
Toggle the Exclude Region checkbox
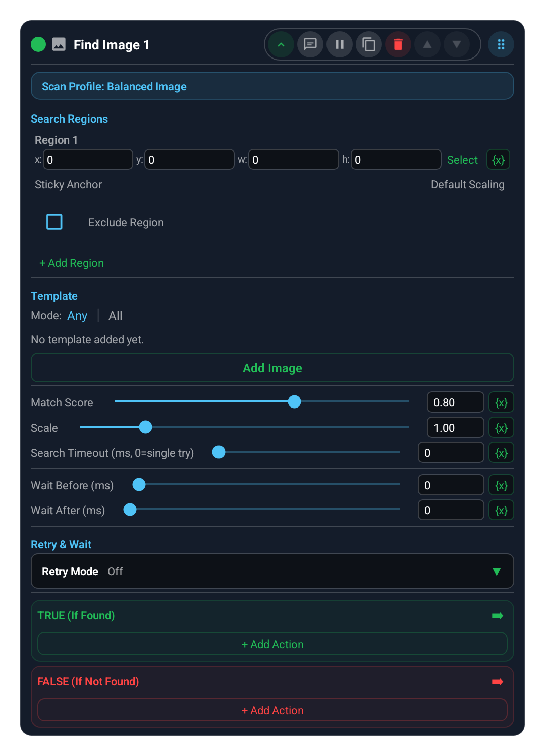pyautogui.click(x=54, y=222)
